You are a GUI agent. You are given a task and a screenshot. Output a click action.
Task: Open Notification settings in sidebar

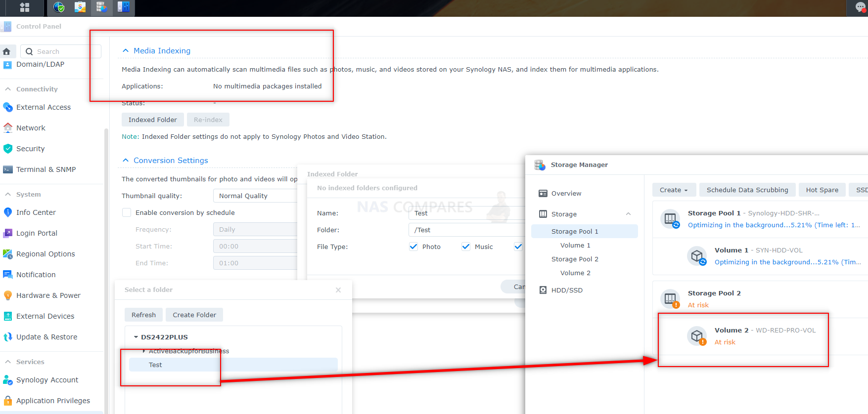[36, 275]
